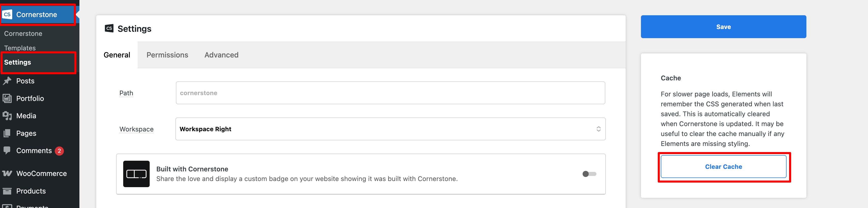The height and width of the screenshot is (208, 868).
Task: Click the Cornerstone CS logo icon in sidebar
Action: pyautogui.click(x=7, y=14)
